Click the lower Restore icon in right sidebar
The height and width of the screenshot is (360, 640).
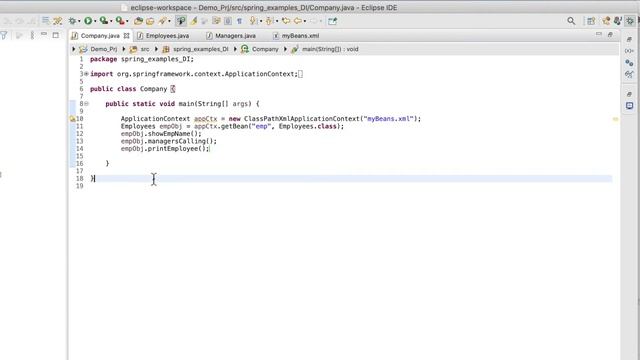point(629,94)
